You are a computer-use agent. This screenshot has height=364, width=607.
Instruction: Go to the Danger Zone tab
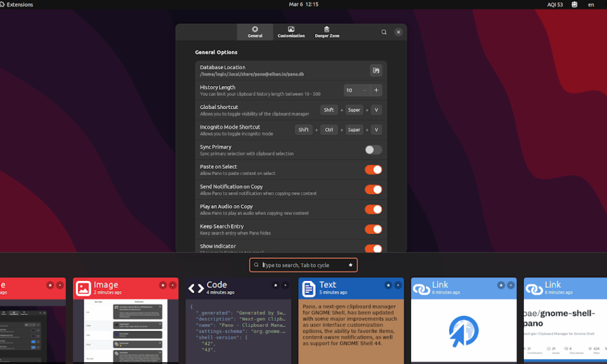point(327,32)
